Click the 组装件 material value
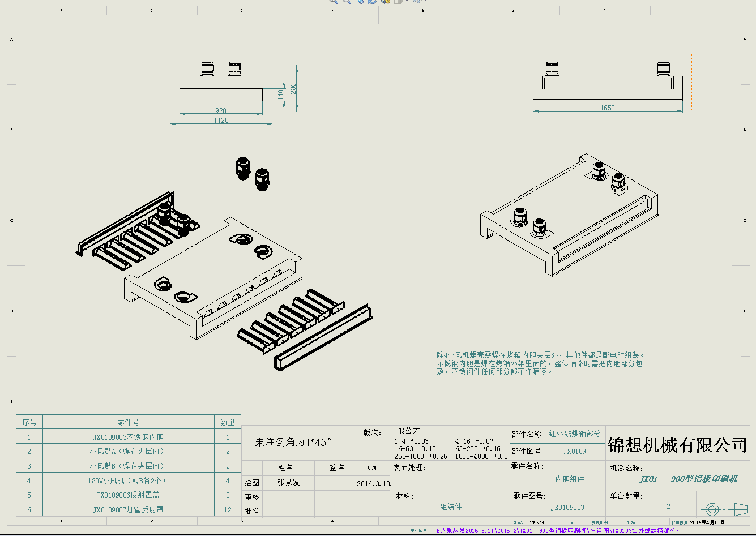This screenshot has height=536, width=756. pos(451,507)
